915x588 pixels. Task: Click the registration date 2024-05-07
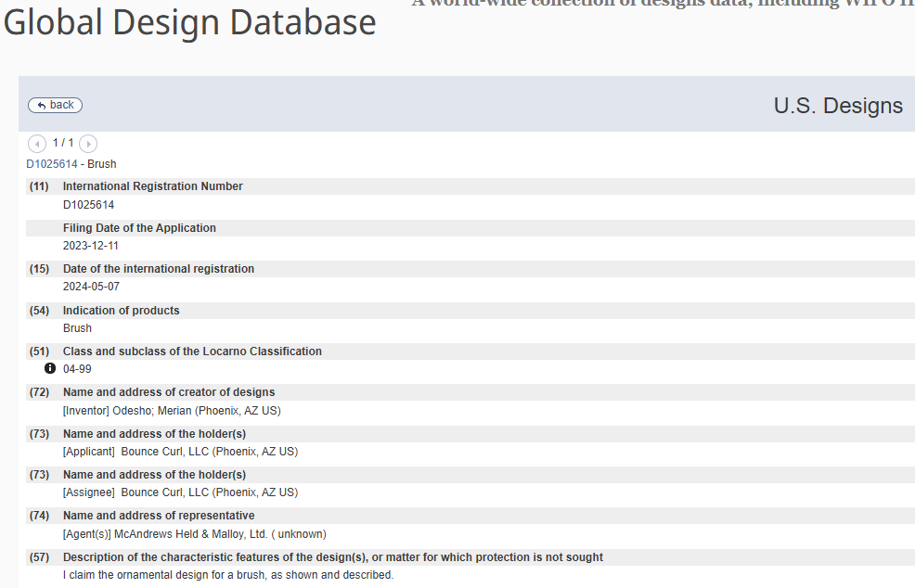(91, 287)
